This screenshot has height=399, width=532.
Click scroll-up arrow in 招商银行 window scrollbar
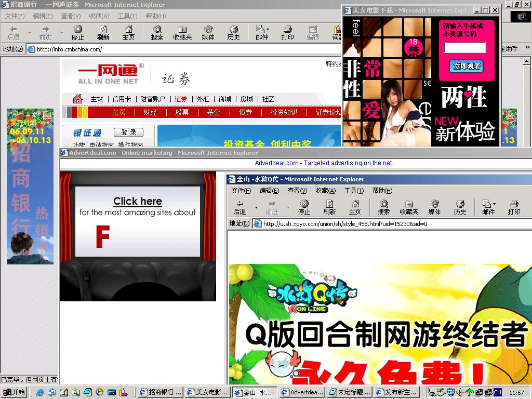pyautogui.click(x=526, y=61)
